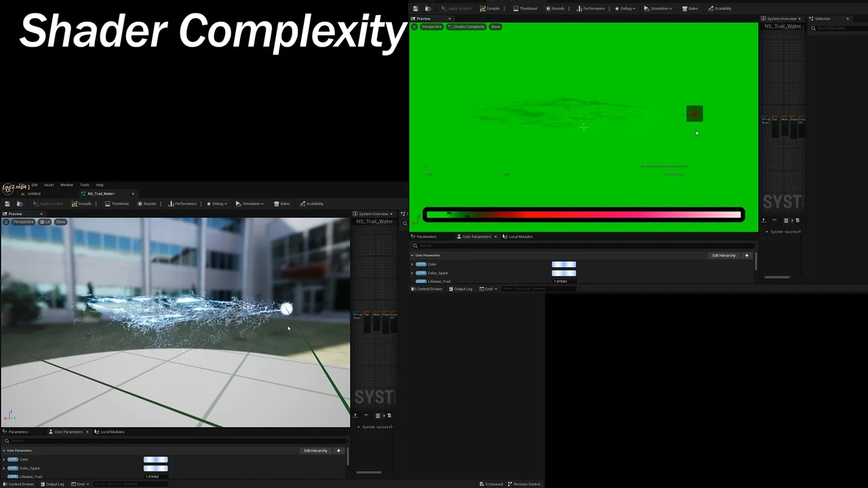Click Performance in the lit preview editor toolbar
This screenshot has width=868, height=488.
click(x=182, y=203)
